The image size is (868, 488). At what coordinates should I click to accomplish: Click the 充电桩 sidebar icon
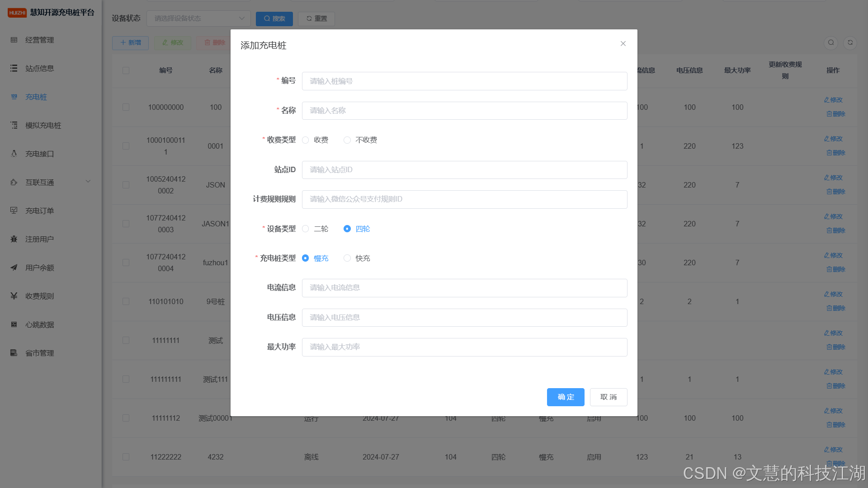[x=14, y=97]
